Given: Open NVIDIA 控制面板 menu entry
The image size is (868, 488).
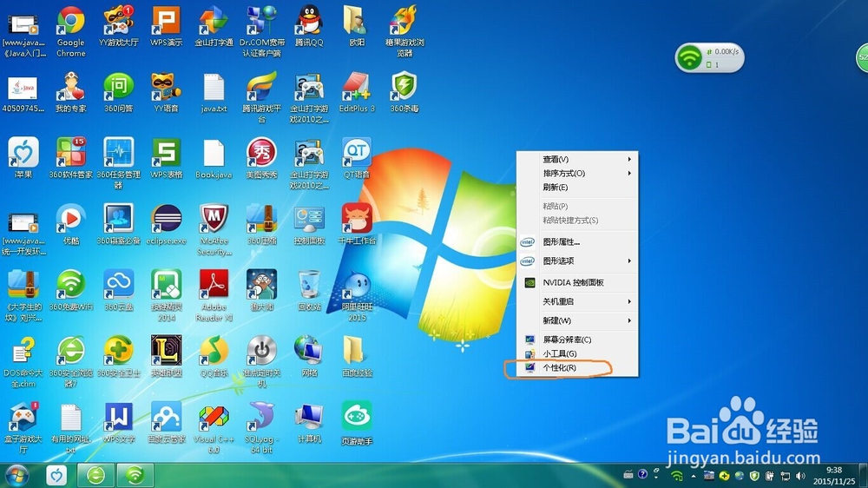Looking at the screenshot, I should coord(577,282).
